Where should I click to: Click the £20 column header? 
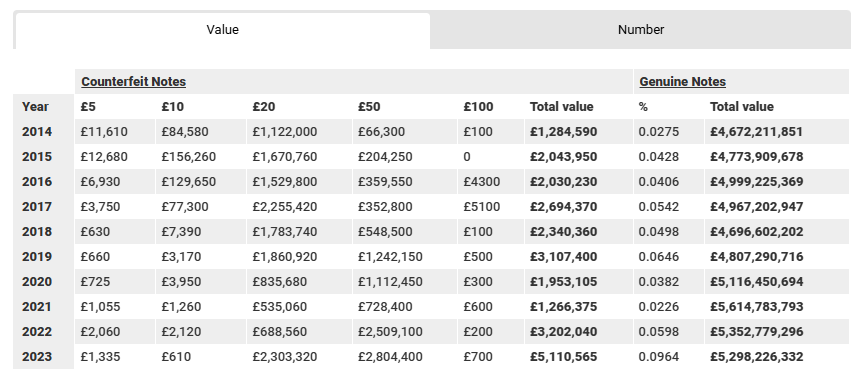point(264,107)
